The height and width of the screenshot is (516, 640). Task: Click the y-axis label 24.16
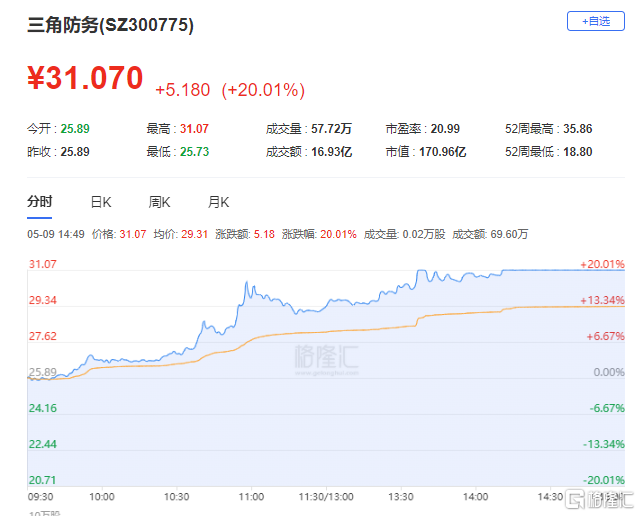[x=42, y=408]
